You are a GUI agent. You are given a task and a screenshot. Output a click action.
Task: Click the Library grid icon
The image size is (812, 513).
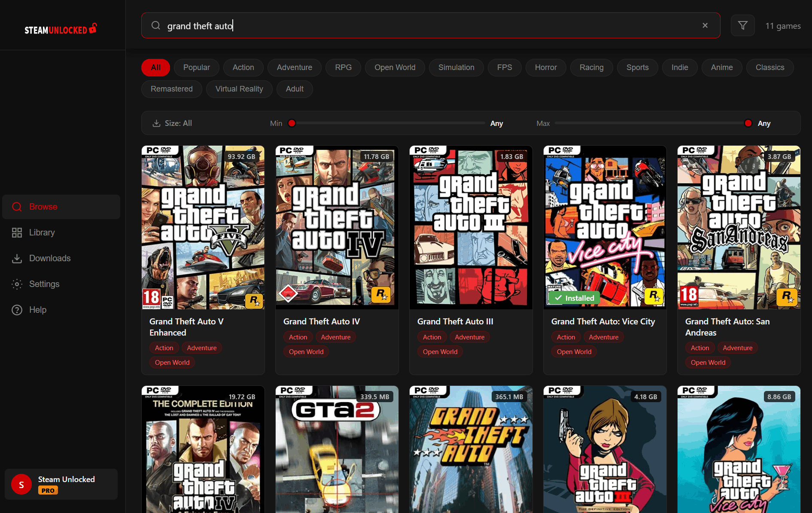(17, 232)
